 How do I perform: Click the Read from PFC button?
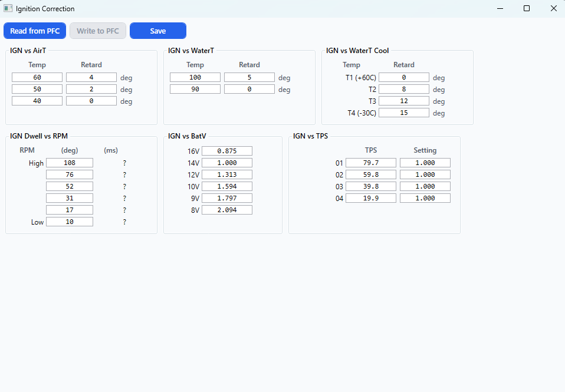[x=35, y=31]
